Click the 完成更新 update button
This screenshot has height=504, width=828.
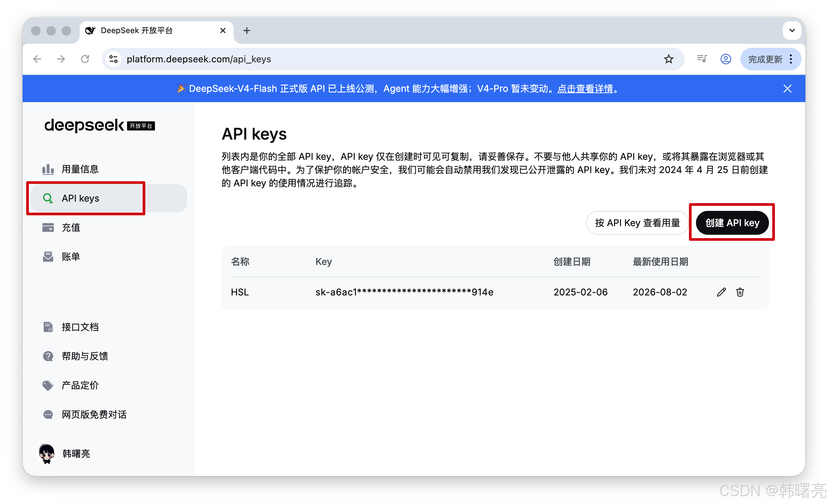(x=765, y=59)
